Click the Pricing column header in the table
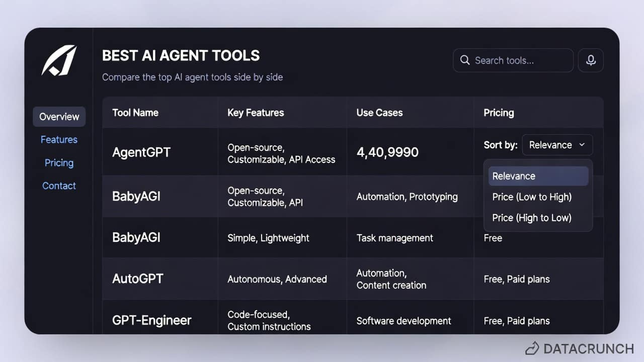This screenshot has width=644, height=362. coord(499,113)
